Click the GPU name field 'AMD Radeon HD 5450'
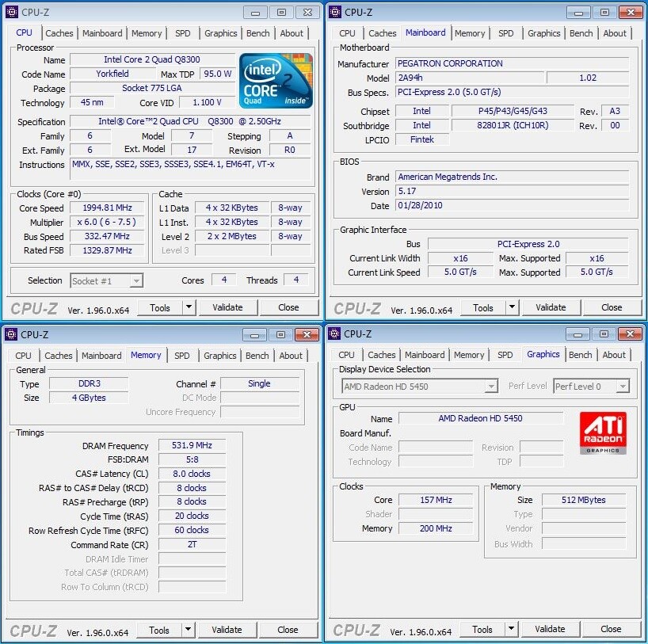This screenshot has height=644, width=648. [x=481, y=418]
